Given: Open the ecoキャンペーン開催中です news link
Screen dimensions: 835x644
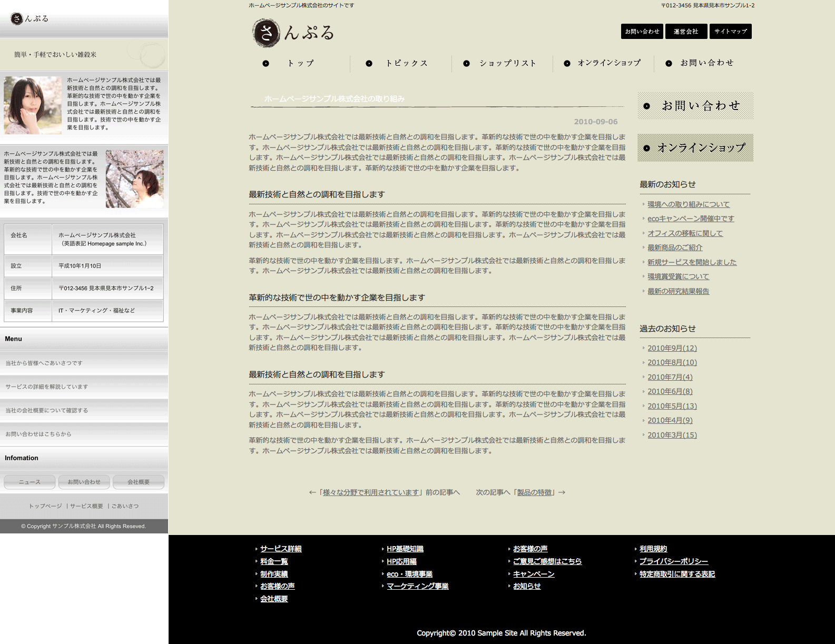Looking at the screenshot, I should (691, 219).
